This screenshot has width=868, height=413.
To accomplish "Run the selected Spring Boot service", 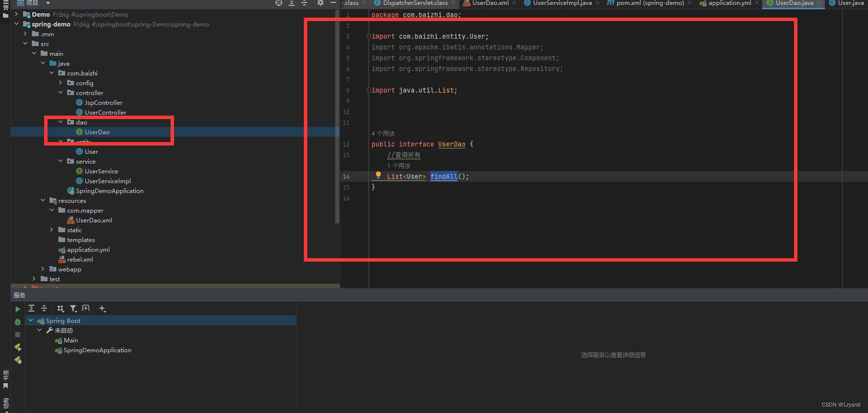I will (18, 309).
